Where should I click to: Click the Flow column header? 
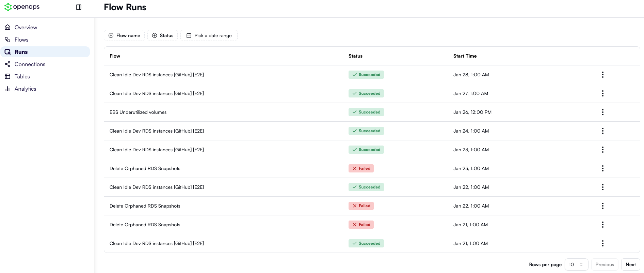click(x=115, y=56)
